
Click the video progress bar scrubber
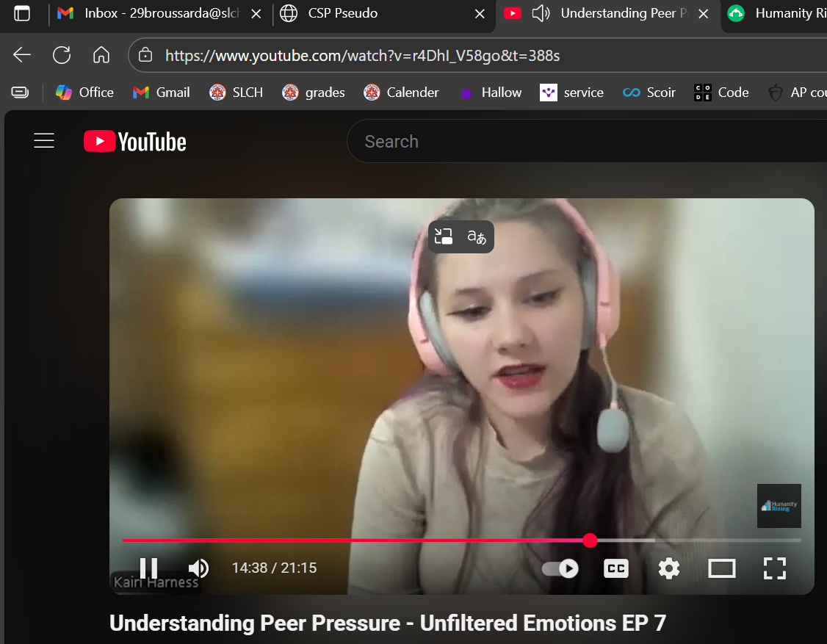591,540
